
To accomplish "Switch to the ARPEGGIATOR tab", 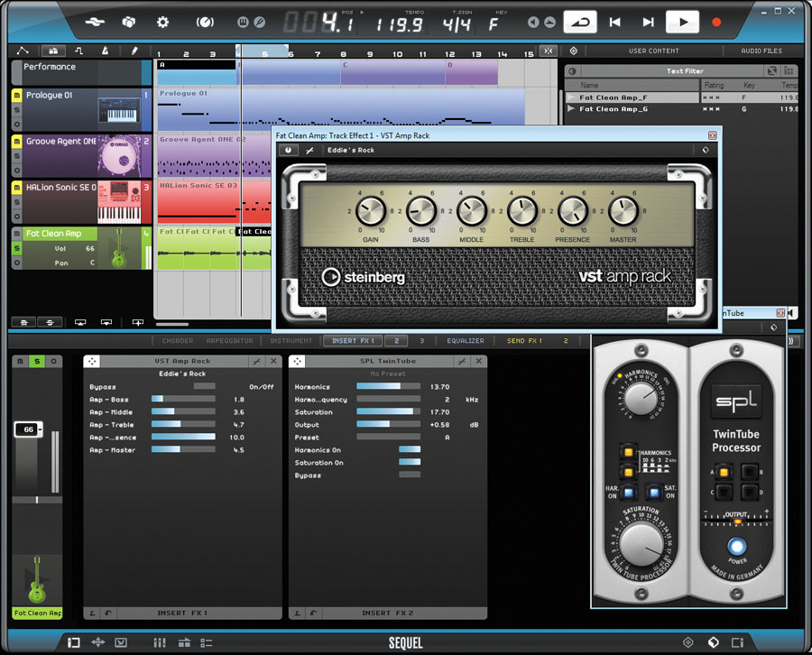I will (229, 341).
